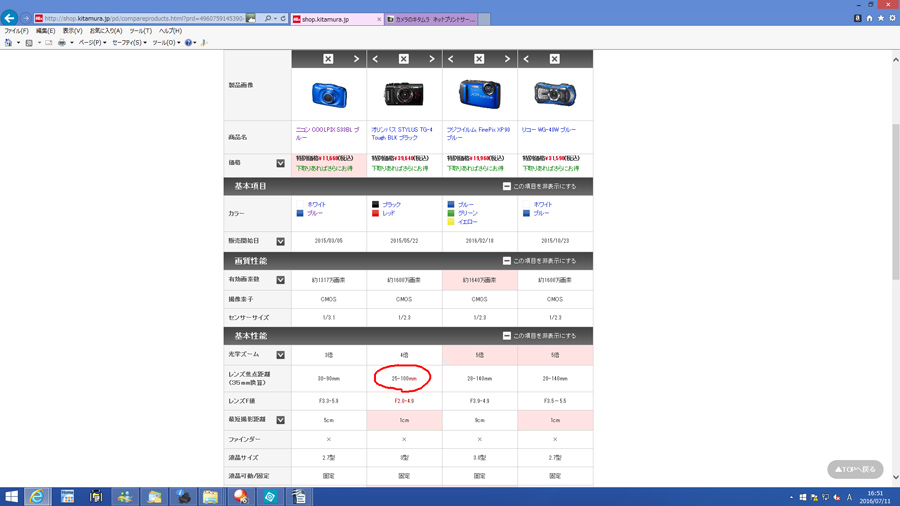Select the red レッド color swatch
This screenshot has width=900, height=506.
point(376,213)
